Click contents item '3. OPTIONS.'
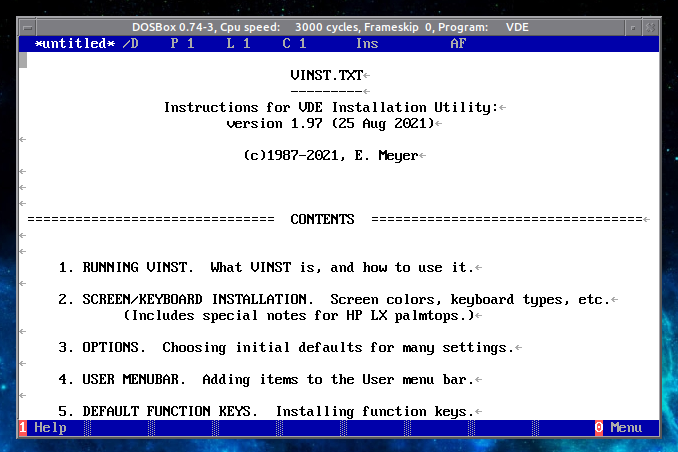 [x=102, y=347]
